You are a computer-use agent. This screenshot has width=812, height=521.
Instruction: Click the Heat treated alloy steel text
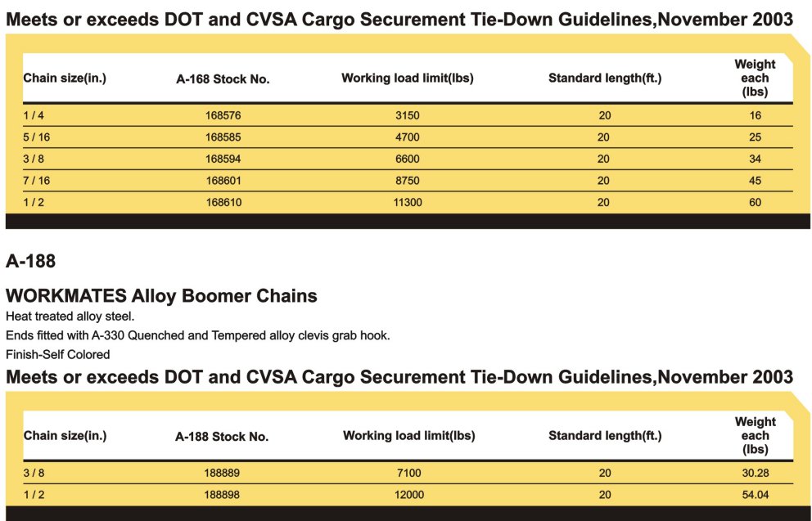(x=70, y=317)
